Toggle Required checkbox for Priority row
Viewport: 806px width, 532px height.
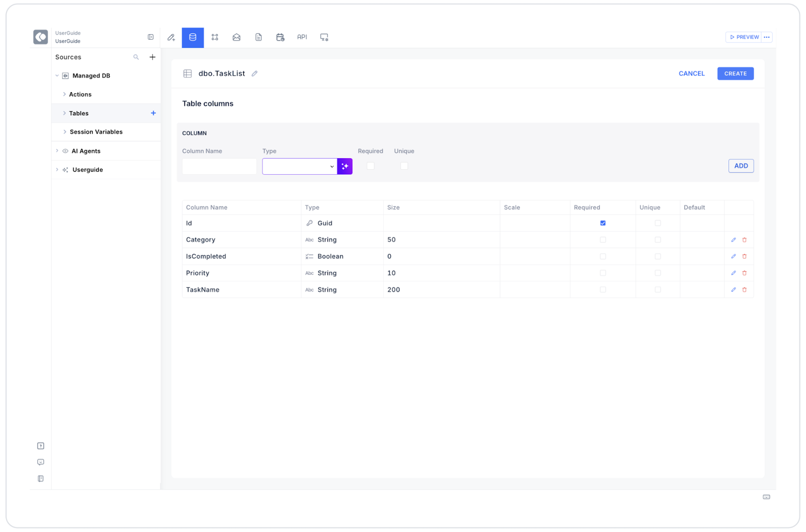[603, 273]
